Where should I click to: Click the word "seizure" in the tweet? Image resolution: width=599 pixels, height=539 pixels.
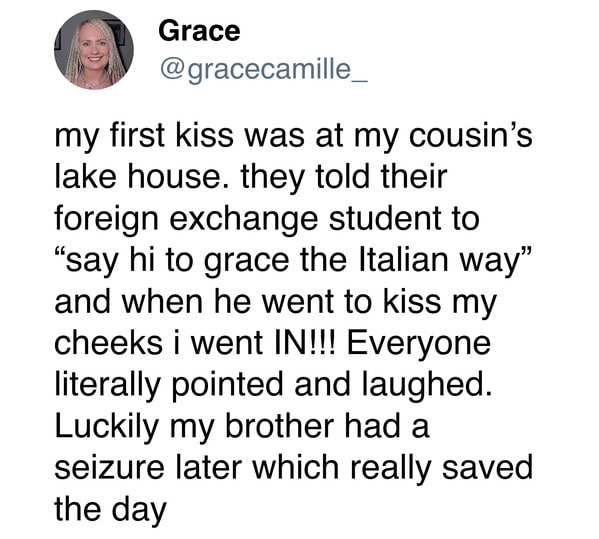coord(109,467)
